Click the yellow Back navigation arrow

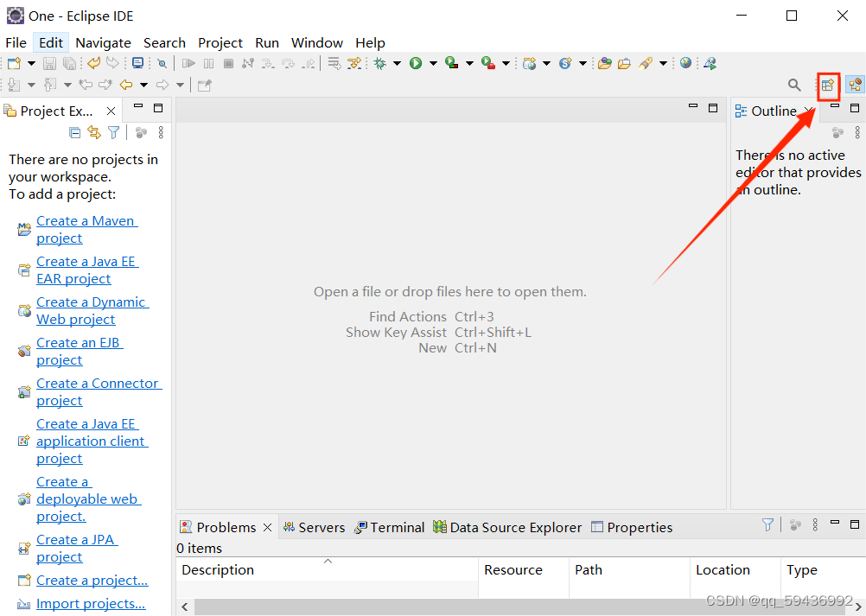[126, 85]
